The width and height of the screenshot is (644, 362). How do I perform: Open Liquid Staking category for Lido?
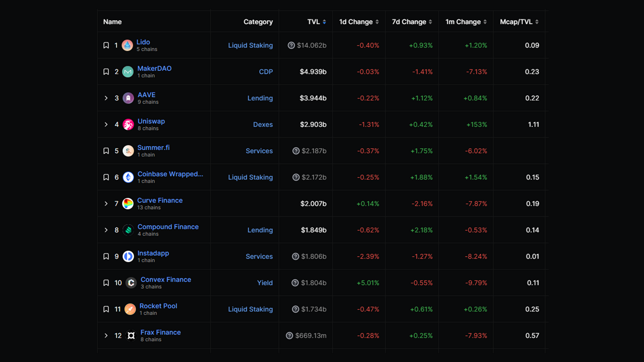click(x=250, y=45)
